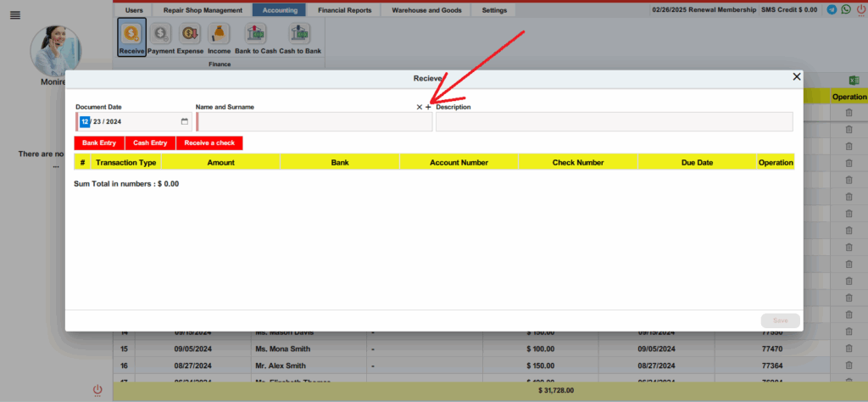Open the Payment finance tool
The image size is (868, 402).
(x=161, y=39)
